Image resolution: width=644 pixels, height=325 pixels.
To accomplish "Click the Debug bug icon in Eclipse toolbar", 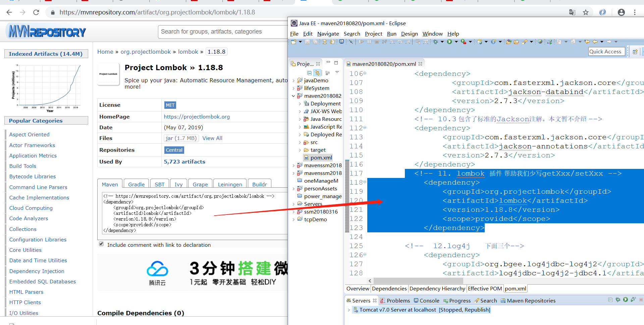I will point(436,42).
